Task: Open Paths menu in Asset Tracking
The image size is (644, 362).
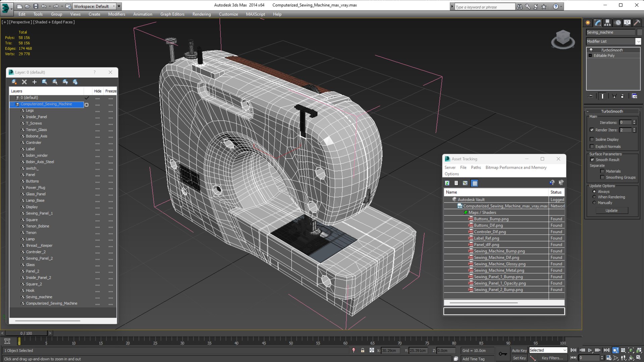Action: tap(476, 168)
